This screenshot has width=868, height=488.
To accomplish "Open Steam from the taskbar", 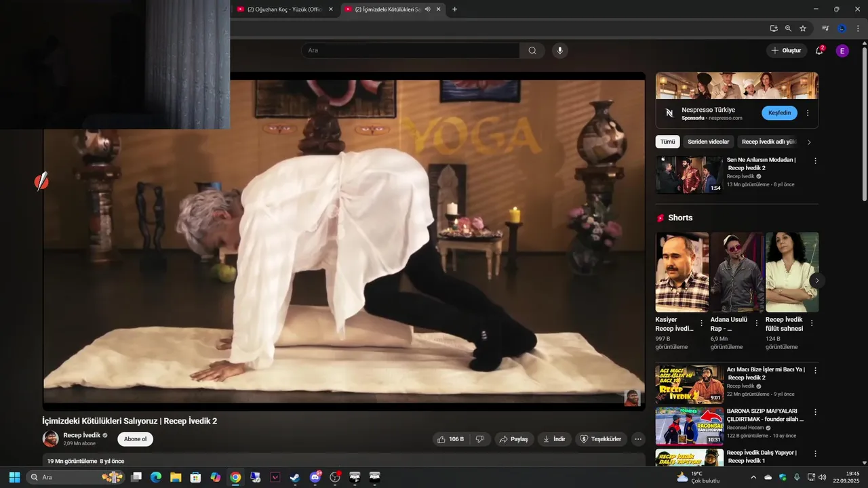I will pos(295,477).
